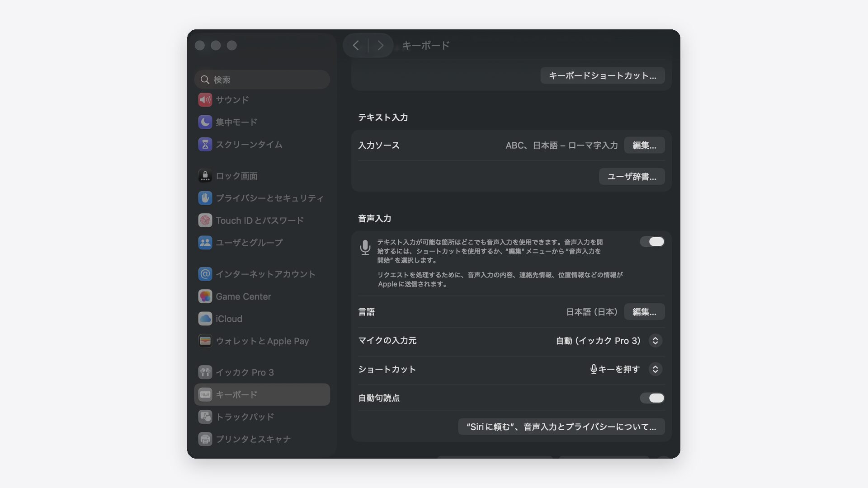This screenshot has width=868, height=488.
Task: Open スクリーンタイム hourglass icon
Action: (205, 145)
